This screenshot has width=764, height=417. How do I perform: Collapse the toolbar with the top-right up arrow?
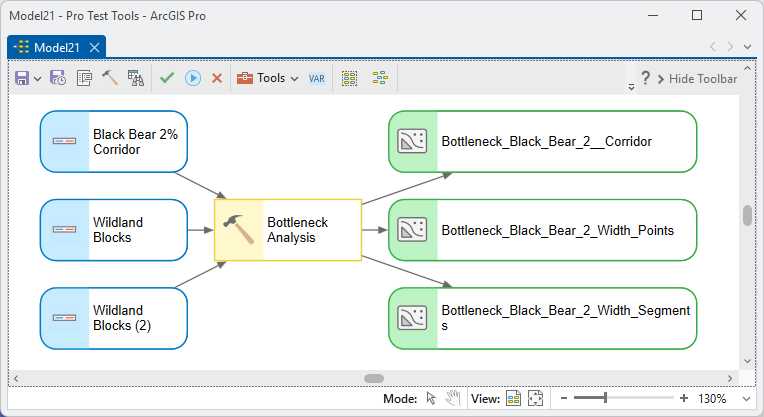pos(747,68)
